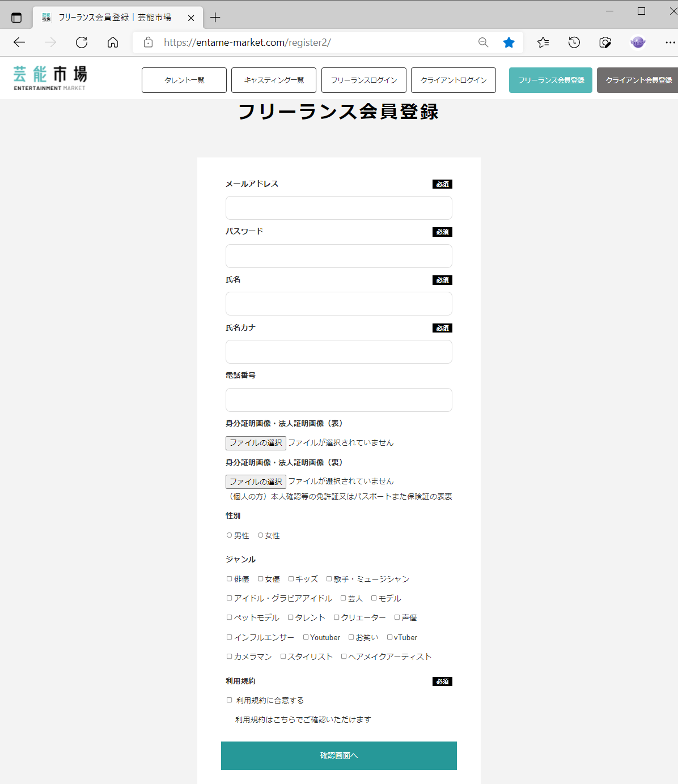This screenshot has height=784, width=678.
Task: Close the フリーランス会員登録 browser tab
Action: point(191,18)
